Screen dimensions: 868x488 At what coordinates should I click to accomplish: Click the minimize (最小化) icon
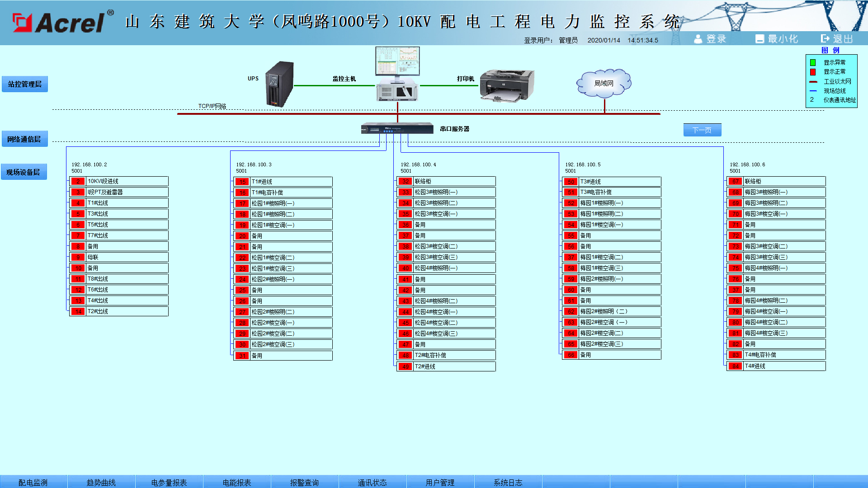tap(759, 39)
